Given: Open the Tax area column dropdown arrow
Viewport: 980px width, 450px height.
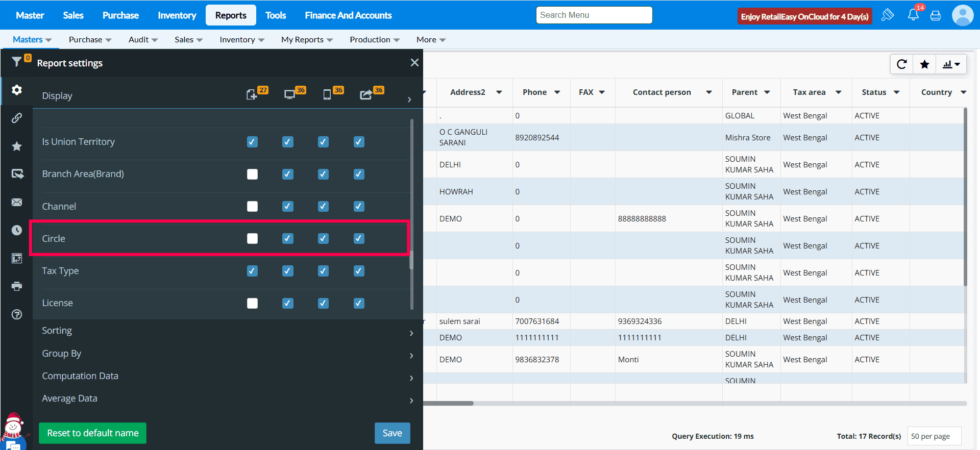Looking at the screenshot, I should pyautogui.click(x=839, y=92).
